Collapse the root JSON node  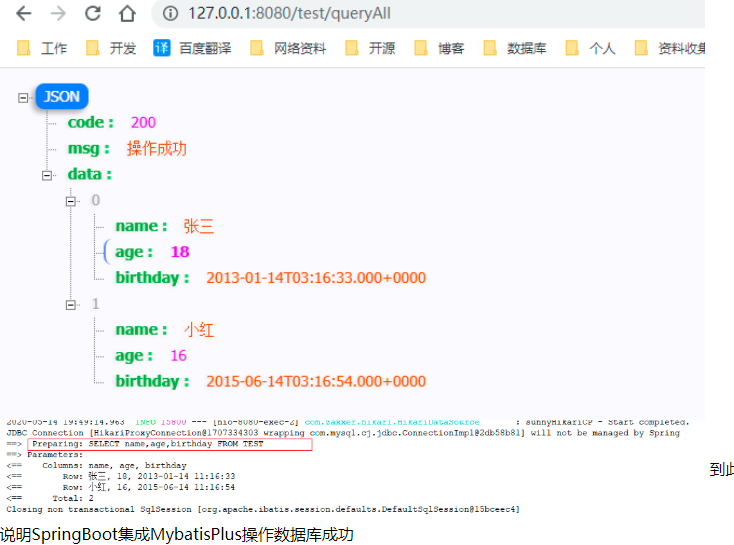(x=23, y=97)
